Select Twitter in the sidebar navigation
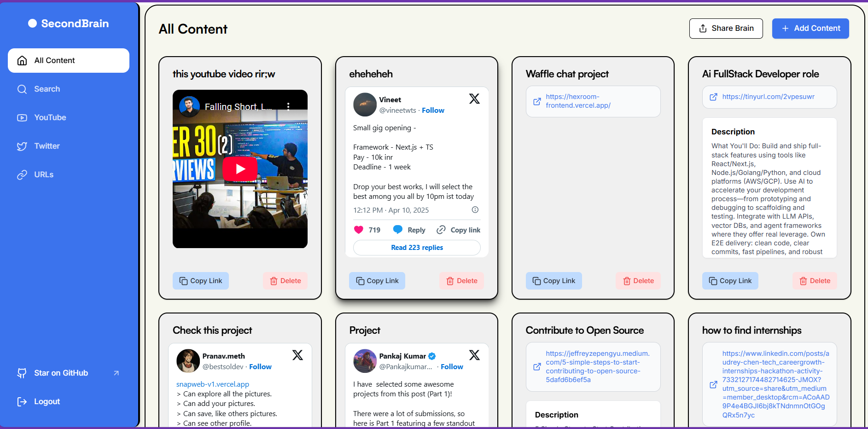The height and width of the screenshot is (429, 868). [x=47, y=146]
